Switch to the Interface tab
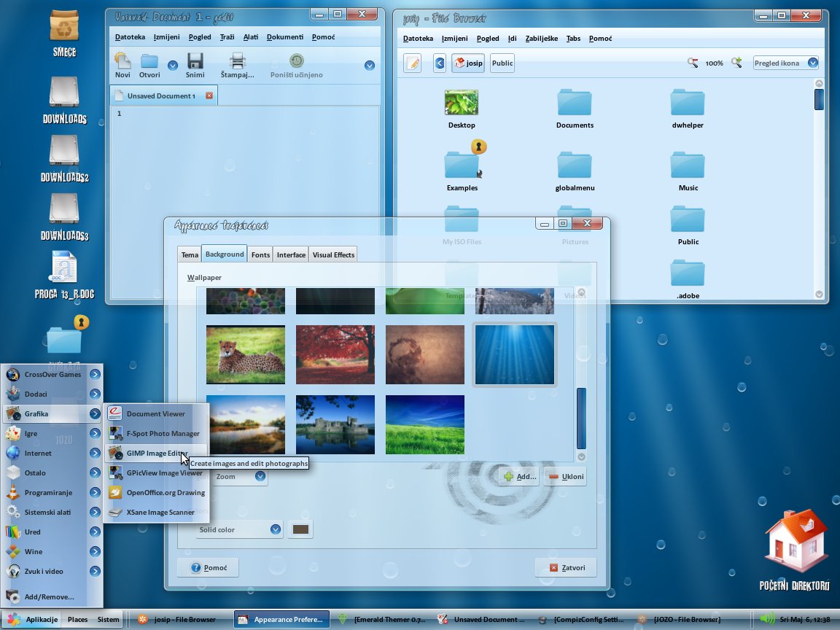 (x=291, y=254)
